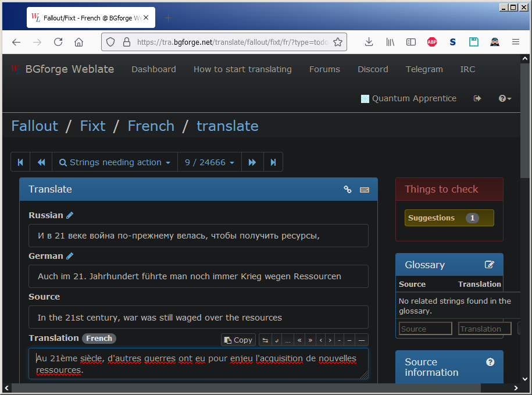Screen dimensions: 532x395
Task: Open keyboard shortcuts icon in Translate header
Action: (365, 190)
